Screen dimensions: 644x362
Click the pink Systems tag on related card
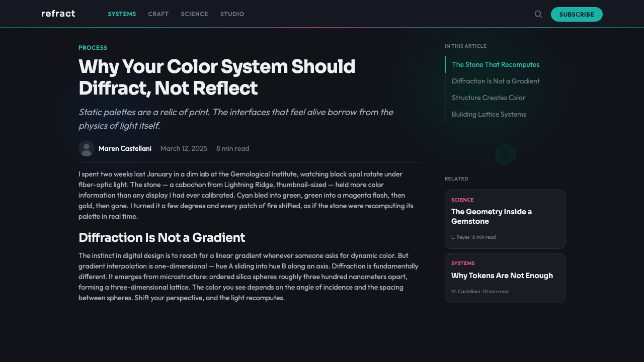pyautogui.click(x=463, y=263)
